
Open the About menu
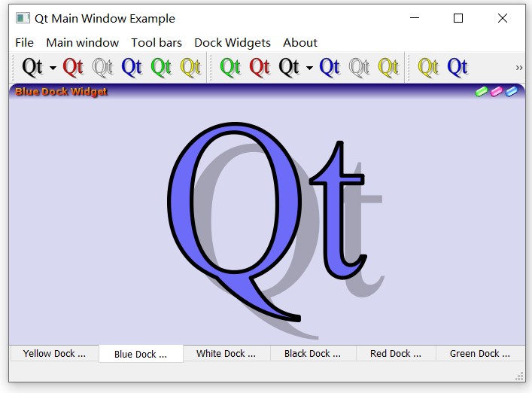click(x=300, y=43)
